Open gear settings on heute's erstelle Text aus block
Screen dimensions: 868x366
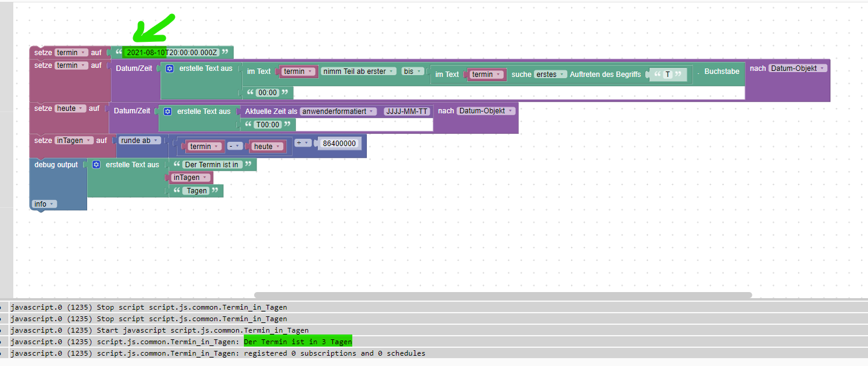pos(168,111)
